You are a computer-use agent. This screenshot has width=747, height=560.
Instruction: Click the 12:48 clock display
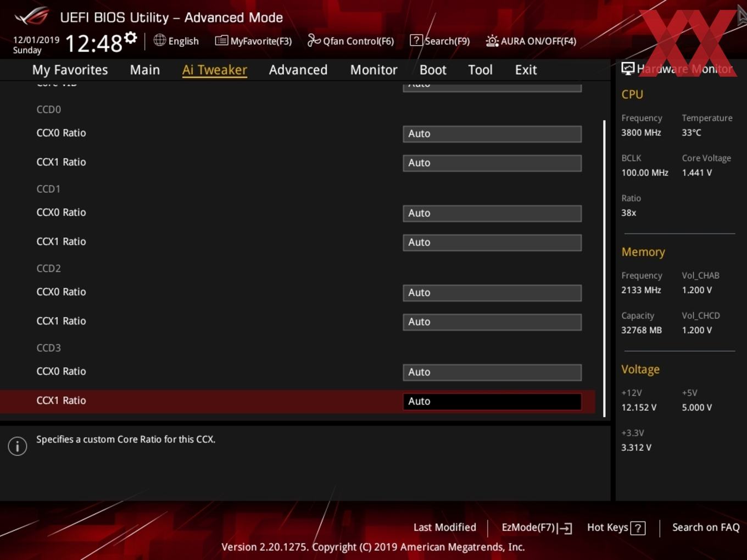click(x=94, y=43)
